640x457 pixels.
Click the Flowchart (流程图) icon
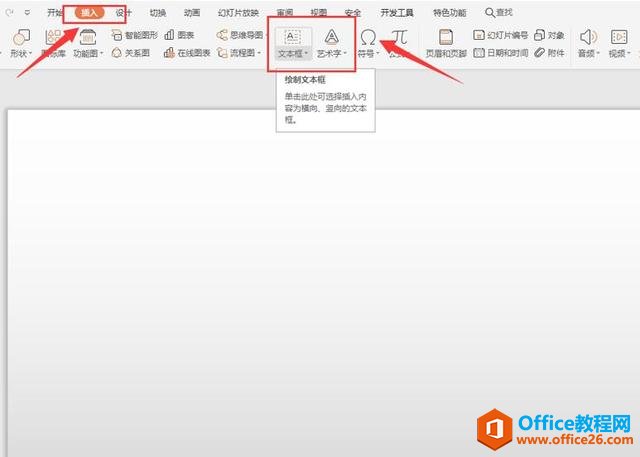pyautogui.click(x=222, y=53)
